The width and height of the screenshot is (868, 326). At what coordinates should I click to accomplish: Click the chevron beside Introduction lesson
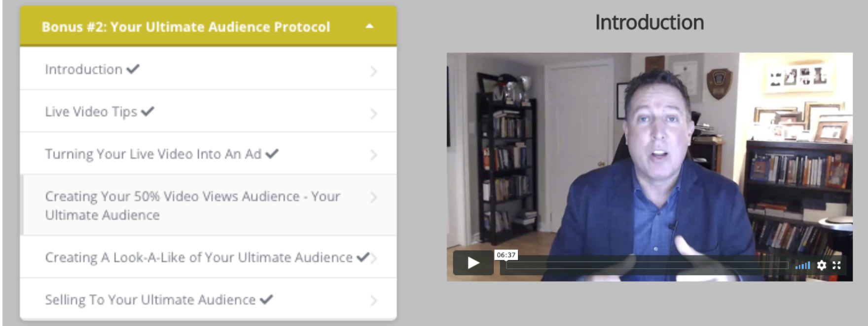tap(373, 71)
